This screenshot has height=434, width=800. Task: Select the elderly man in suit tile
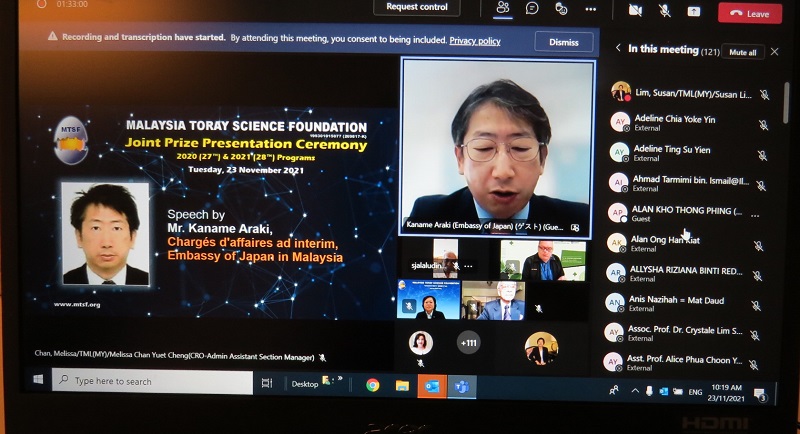(x=493, y=300)
